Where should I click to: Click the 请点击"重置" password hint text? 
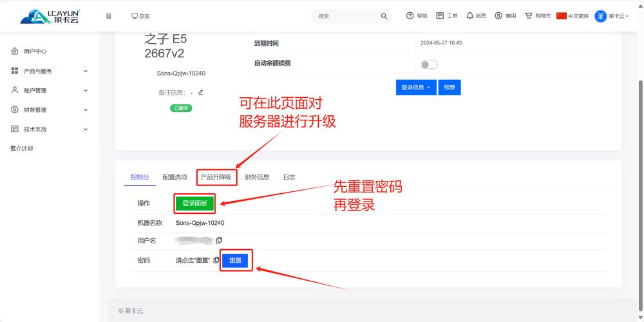pos(193,260)
